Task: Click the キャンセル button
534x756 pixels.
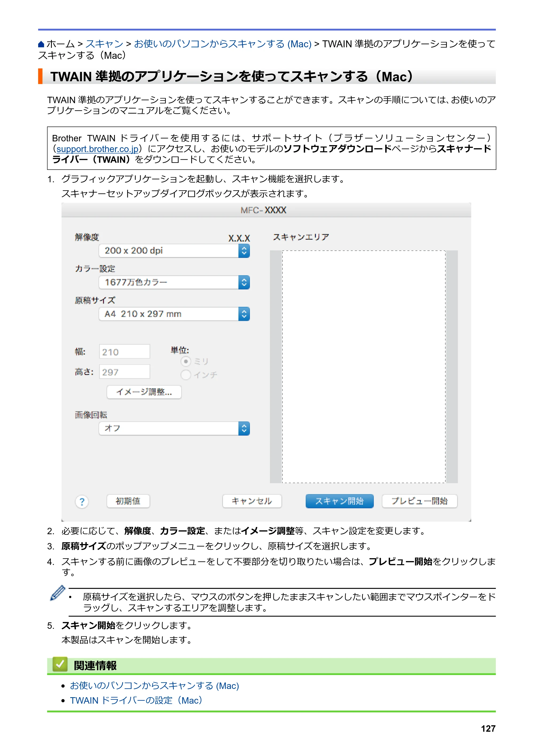Action: click(252, 501)
